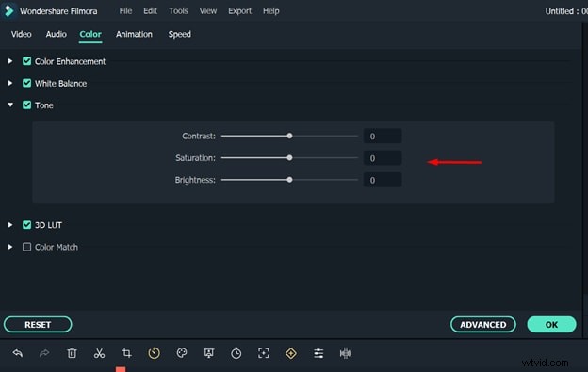
Task: Click the motion tracking target icon
Action: click(x=264, y=353)
